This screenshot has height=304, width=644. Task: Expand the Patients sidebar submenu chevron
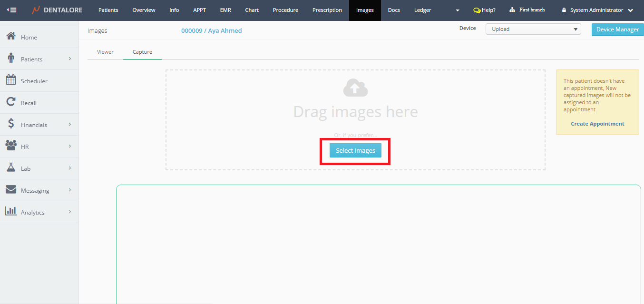(70, 59)
